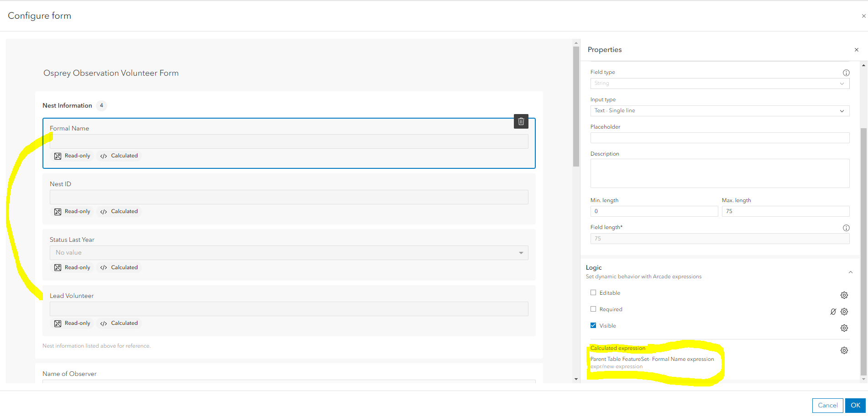
Task: Click the OK button
Action: pos(855,405)
